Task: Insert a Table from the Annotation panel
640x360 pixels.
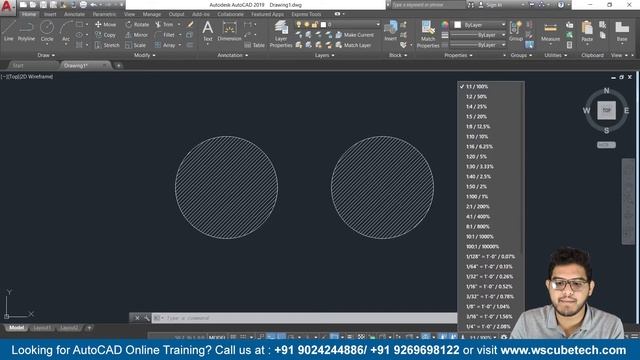Action: (255, 45)
